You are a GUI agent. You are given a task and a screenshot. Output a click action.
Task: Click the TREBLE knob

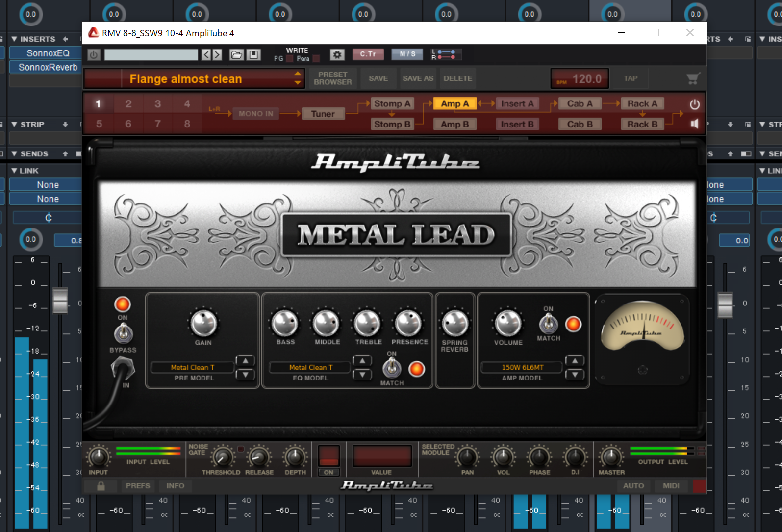(x=368, y=323)
